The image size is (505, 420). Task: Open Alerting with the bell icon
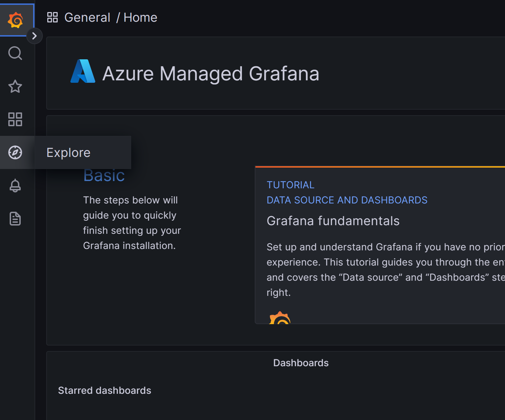click(15, 186)
